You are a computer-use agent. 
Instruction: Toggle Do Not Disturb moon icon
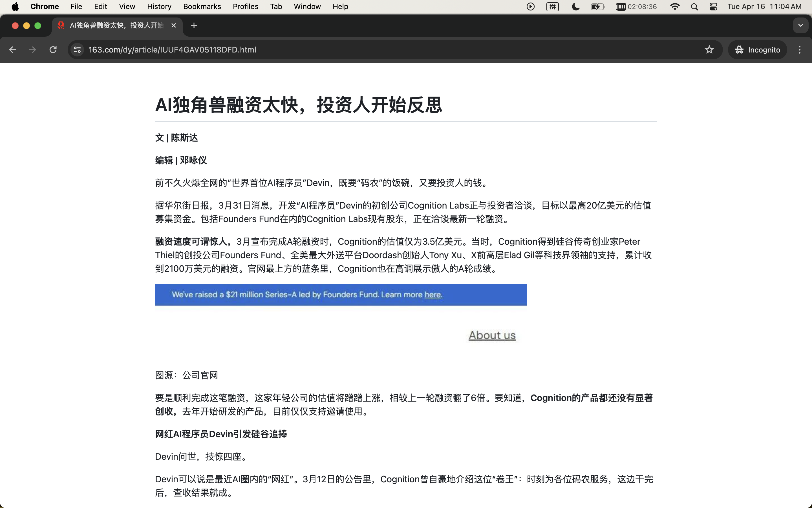coord(576,7)
